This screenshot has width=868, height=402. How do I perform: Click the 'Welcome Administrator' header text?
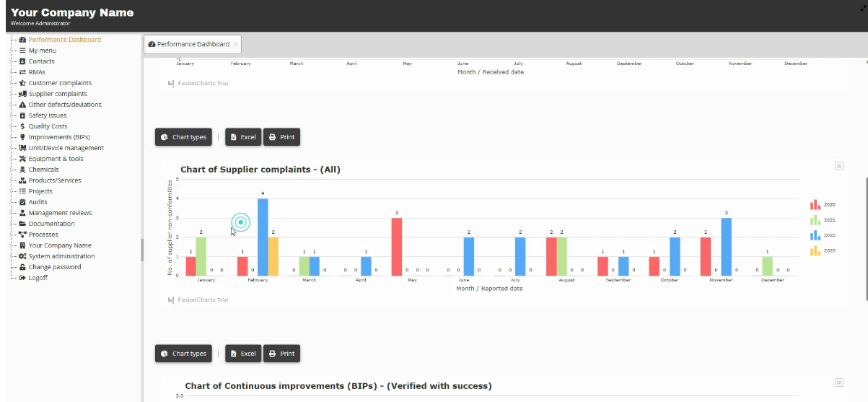[40, 23]
